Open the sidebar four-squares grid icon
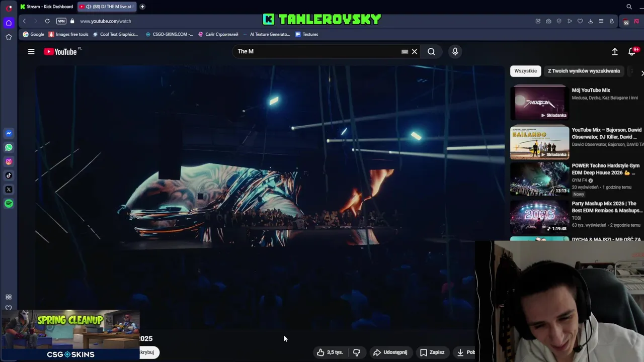The height and width of the screenshot is (362, 644). coord(9,297)
